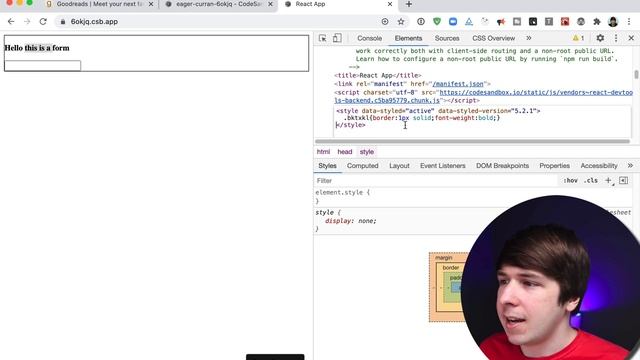Open the Layout subtab
640x360 pixels.
click(x=399, y=166)
